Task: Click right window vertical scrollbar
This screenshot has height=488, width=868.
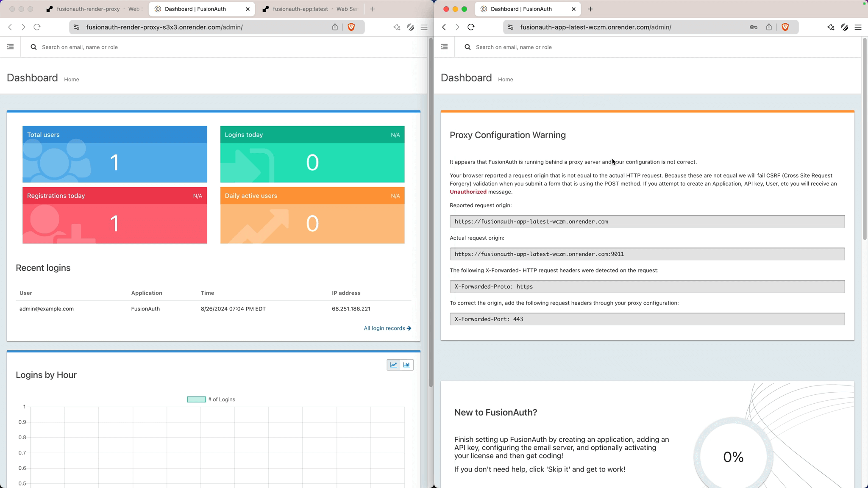Action: 865,140
